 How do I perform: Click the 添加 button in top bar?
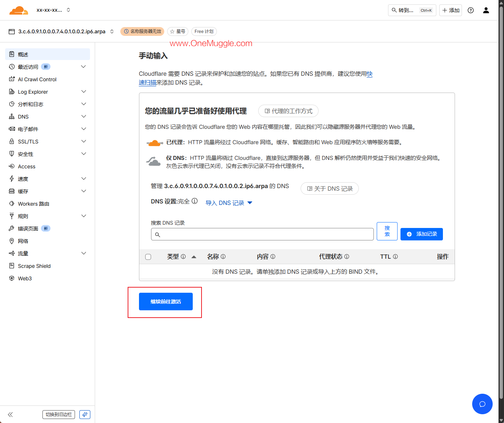coord(451,10)
